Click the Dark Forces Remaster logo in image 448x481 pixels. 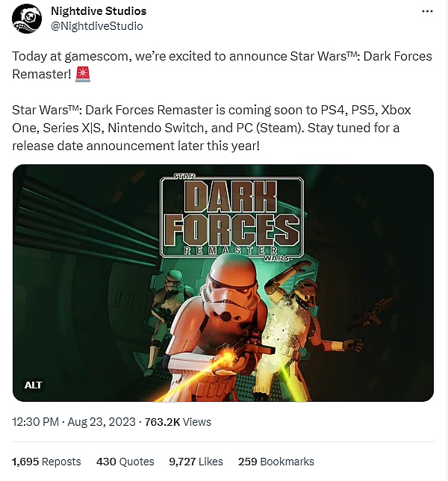[232, 217]
